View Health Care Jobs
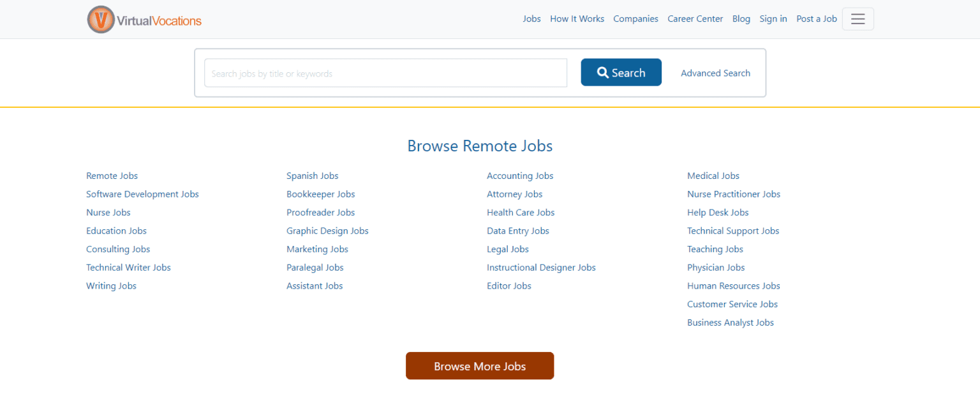 (x=521, y=213)
